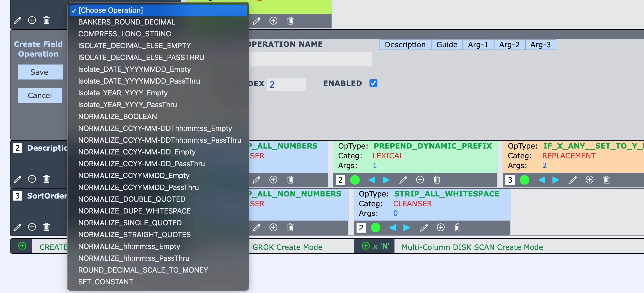The height and width of the screenshot is (293, 644).
Task: Choose SET_CONSTANT from operation list
Action: (158, 282)
